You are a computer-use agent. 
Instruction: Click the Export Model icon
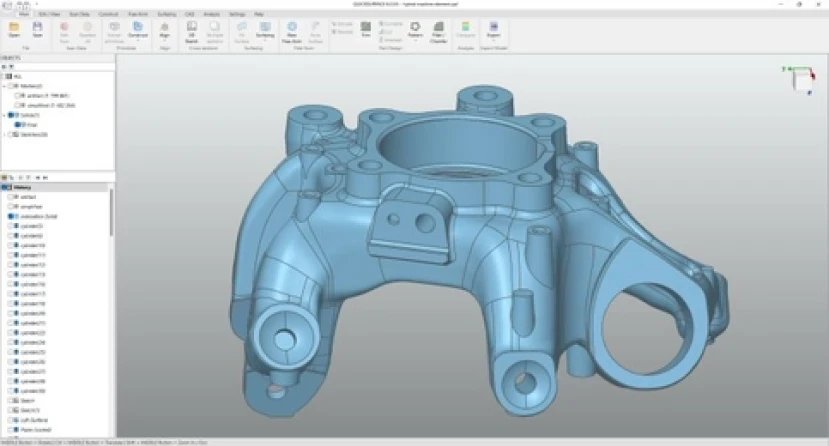(x=493, y=30)
